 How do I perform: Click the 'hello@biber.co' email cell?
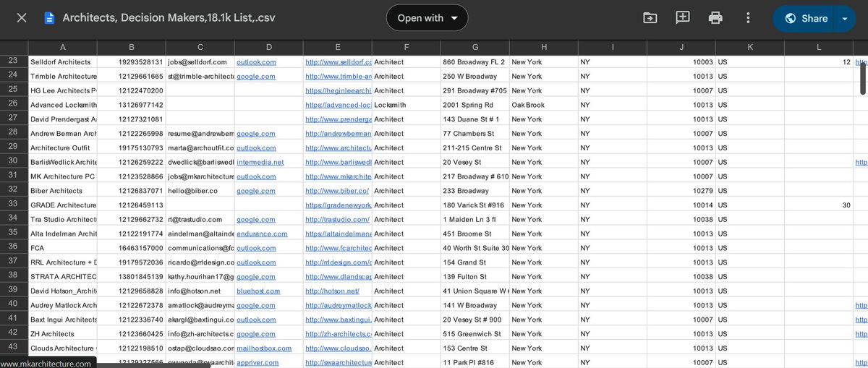200,191
